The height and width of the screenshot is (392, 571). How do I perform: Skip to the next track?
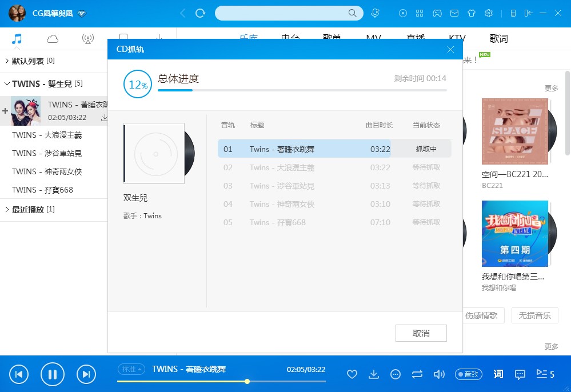pyautogui.click(x=86, y=374)
